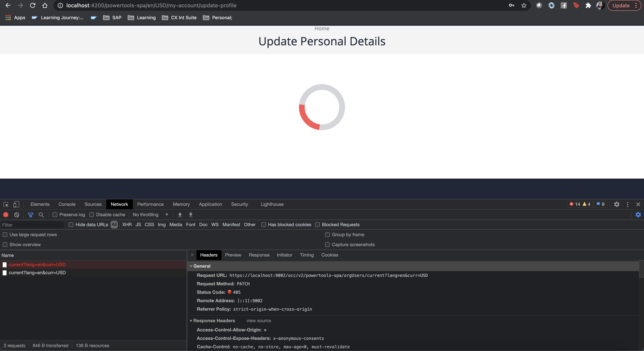Click the browser reload icon
Image resolution: width=644 pixels, height=351 pixels.
coord(32,5)
